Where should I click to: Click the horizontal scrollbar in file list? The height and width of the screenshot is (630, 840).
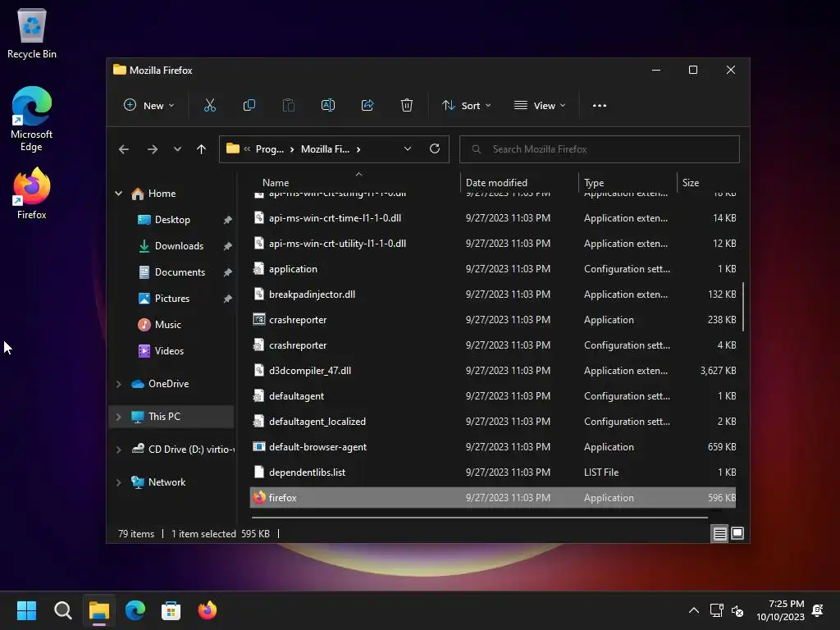[x=479, y=518]
